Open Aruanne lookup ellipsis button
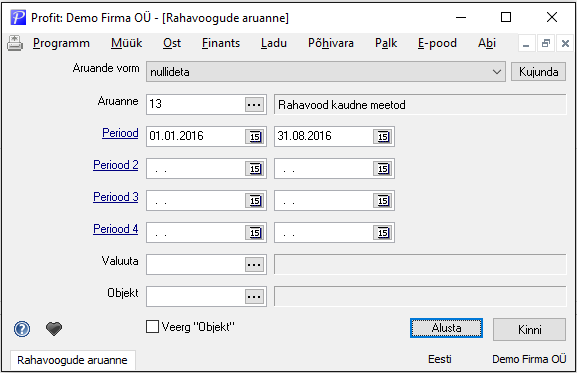This screenshot has height=373, width=577. [255, 105]
